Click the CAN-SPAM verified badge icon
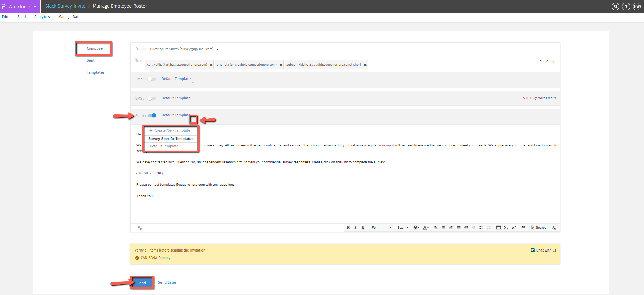This screenshot has width=644, height=295. point(137,258)
